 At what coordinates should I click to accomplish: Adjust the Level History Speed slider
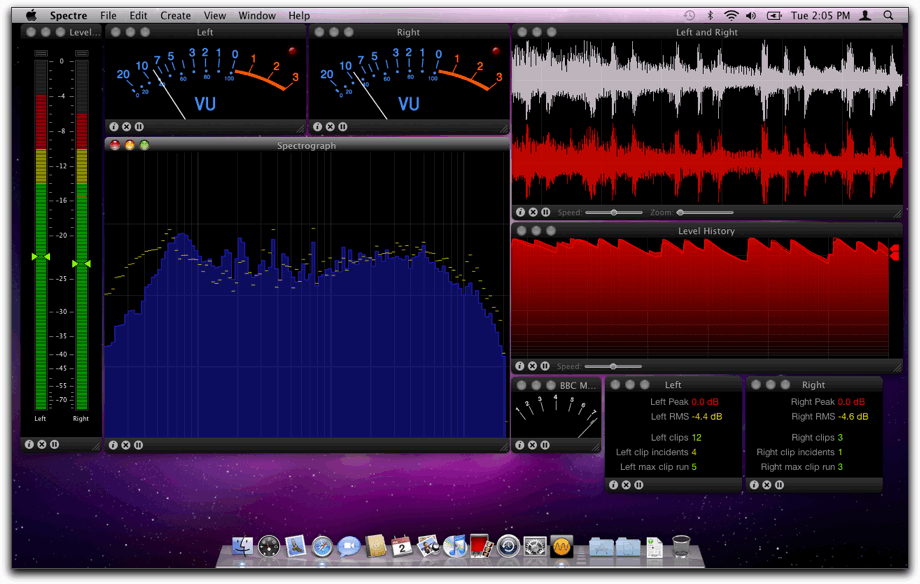click(x=613, y=366)
